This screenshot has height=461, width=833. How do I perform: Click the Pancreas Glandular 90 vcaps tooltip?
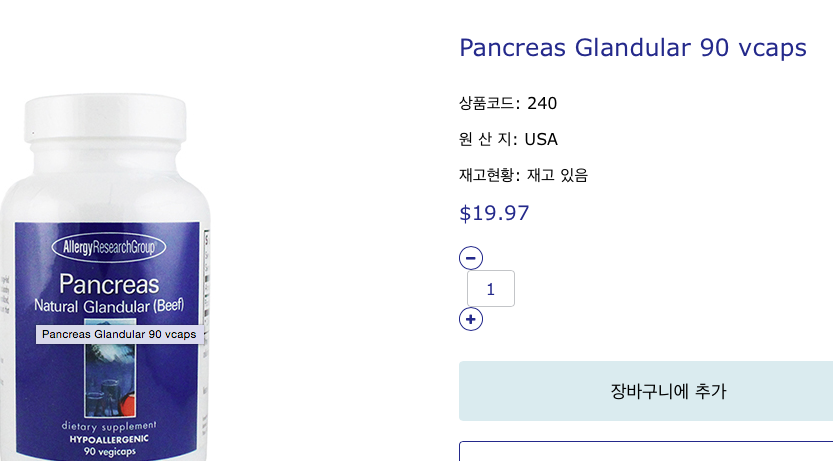click(119, 334)
